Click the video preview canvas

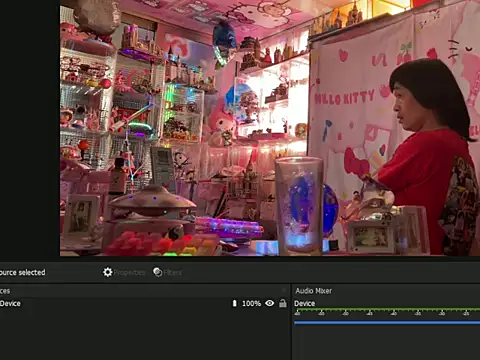[270, 128]
